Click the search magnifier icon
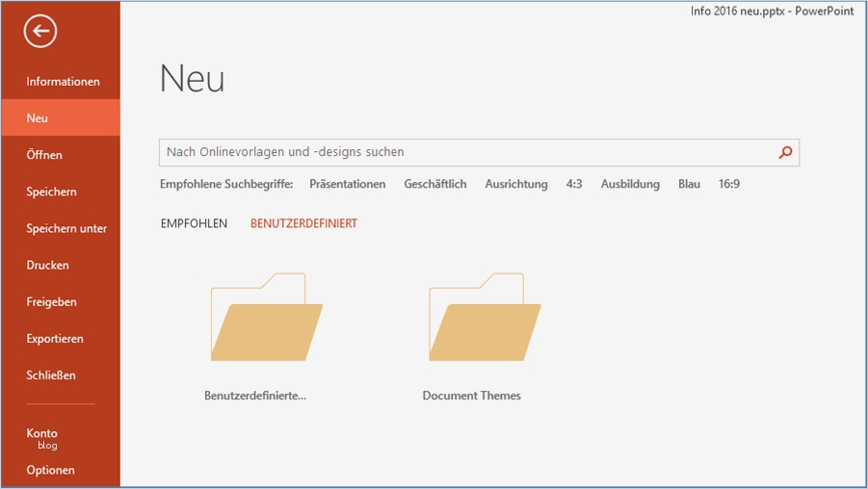Image resolution: width=868 pixels, height=489 pixels. pos(785,152)
